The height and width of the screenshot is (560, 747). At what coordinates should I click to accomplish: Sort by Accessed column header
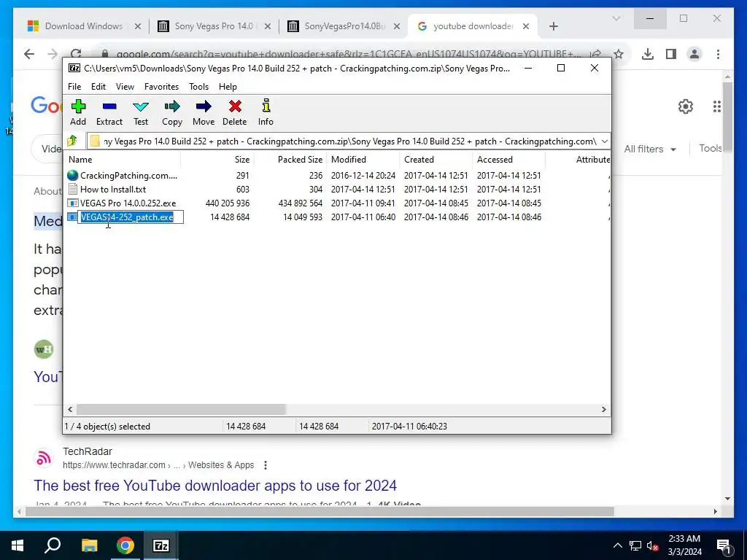(x=508, y=160)
